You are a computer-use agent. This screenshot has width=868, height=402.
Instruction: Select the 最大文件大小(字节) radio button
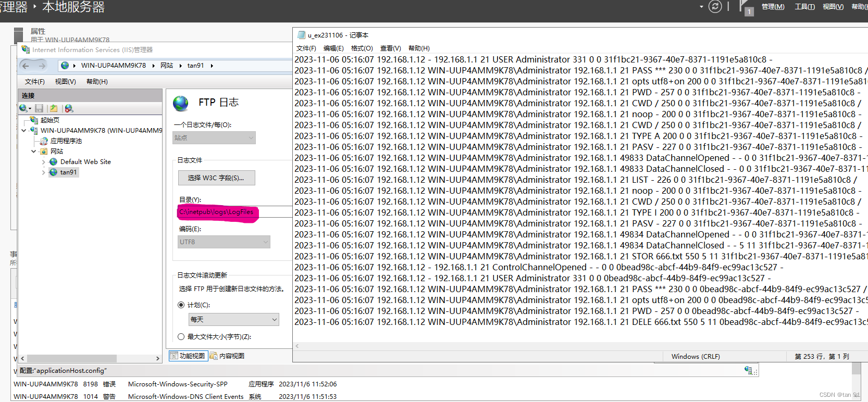(x=181, y=336)
